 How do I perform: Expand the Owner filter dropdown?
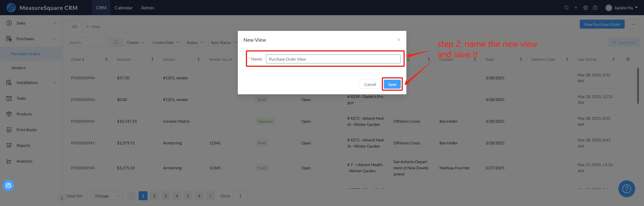(136, 42)
